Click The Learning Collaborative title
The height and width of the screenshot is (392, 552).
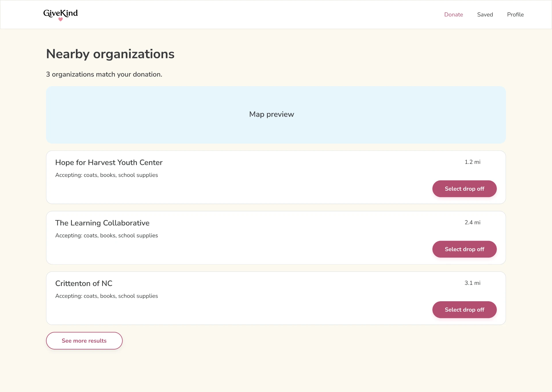[102, 223]
